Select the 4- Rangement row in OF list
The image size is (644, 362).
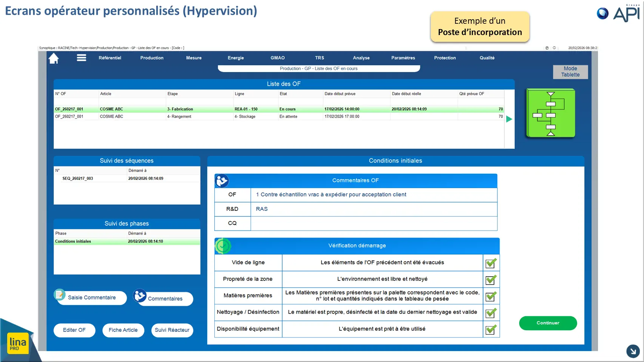pos(279,117)
